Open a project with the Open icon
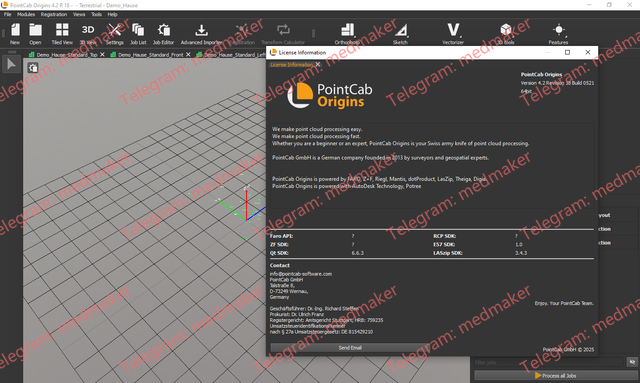 [x=35, y=33]
